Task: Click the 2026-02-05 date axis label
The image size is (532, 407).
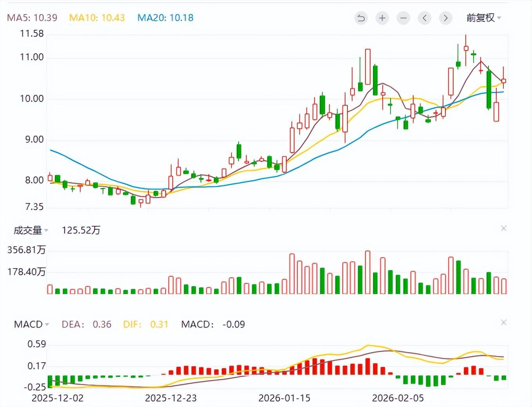Action: (398, 398)
